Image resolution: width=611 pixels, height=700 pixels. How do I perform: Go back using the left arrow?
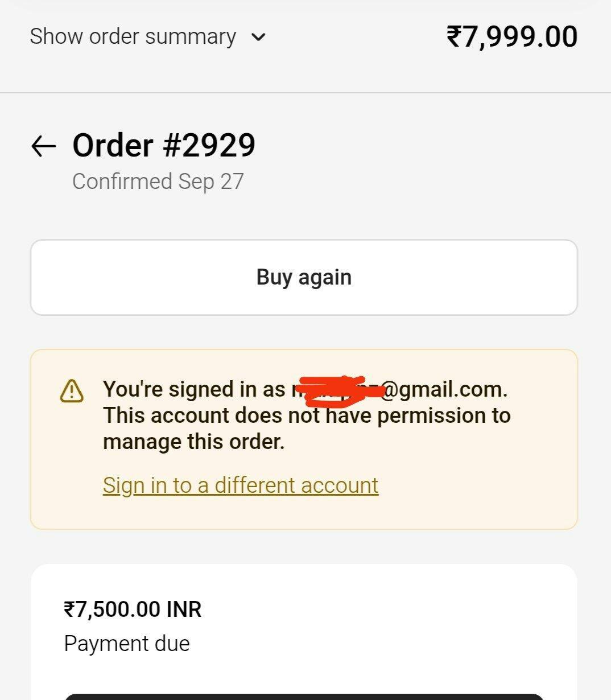click(x=43, y=146)
